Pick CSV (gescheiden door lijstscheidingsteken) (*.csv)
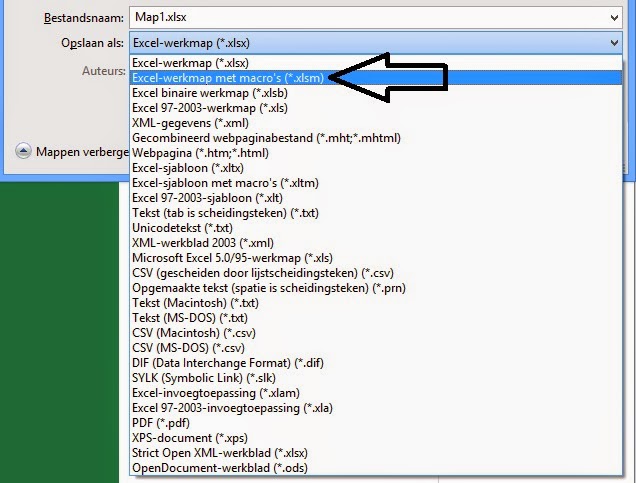Image resolution: width=636 pixels, height=483 pixels. coord(376,273)
